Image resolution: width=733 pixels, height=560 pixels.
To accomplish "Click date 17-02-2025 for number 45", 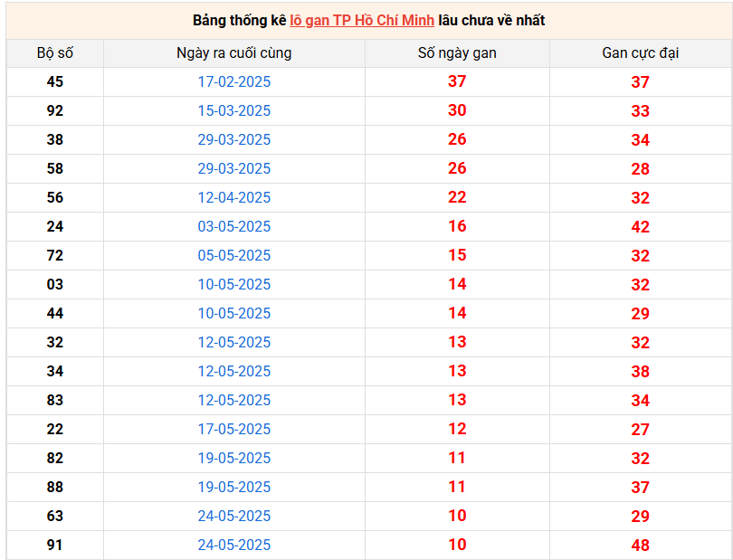I will click(x=234, y=81).
